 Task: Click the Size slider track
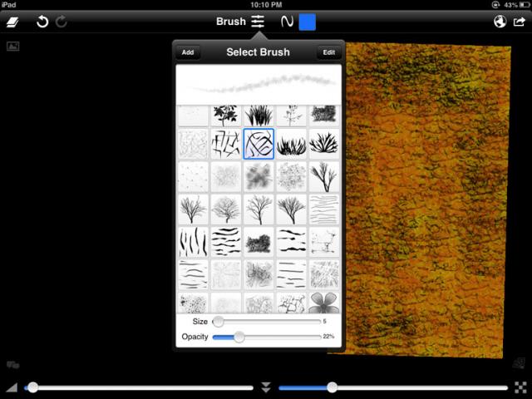[x=268, y=321]
